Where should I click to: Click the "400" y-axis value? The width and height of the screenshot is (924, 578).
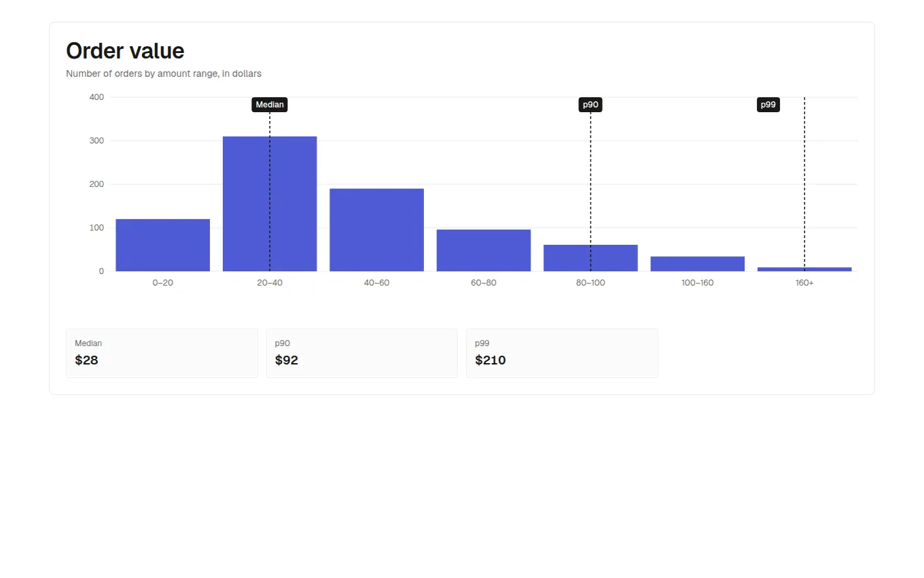pos(96,97)
